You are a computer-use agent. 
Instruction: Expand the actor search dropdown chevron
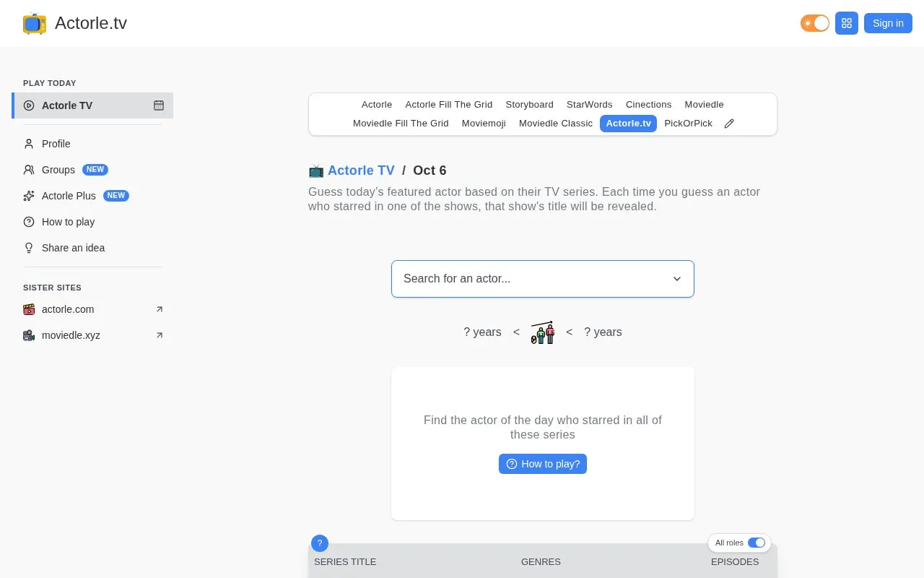point(677,279)
